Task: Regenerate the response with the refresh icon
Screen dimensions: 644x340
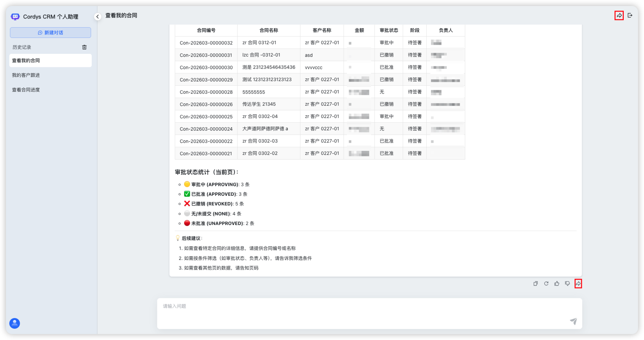Action: [x=546, y=283]
